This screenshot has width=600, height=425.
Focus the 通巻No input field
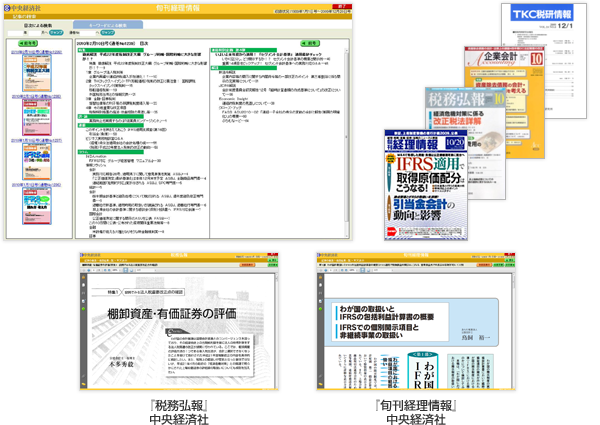88,33
